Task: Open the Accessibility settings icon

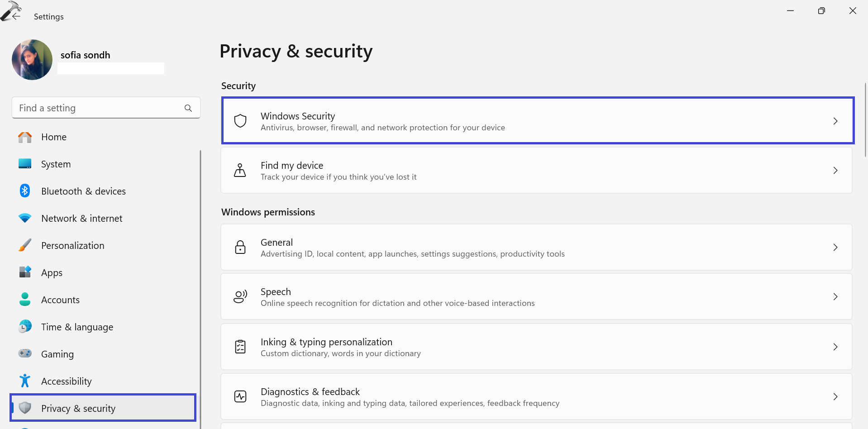Action: [x=24, y=381]
